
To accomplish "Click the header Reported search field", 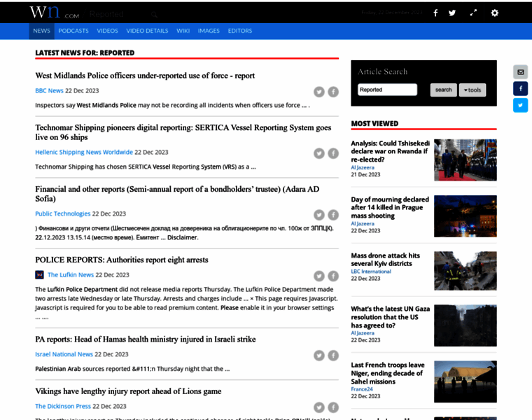I will [117, 14].
